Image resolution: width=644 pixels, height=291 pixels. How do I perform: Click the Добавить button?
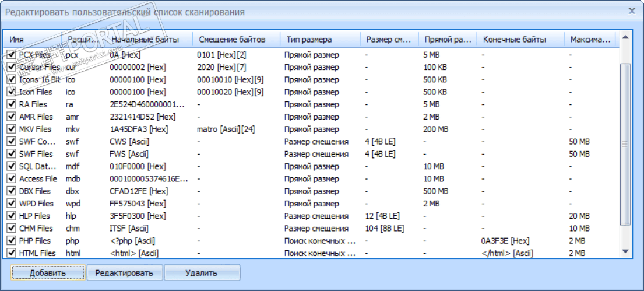(x=48, y=272)
